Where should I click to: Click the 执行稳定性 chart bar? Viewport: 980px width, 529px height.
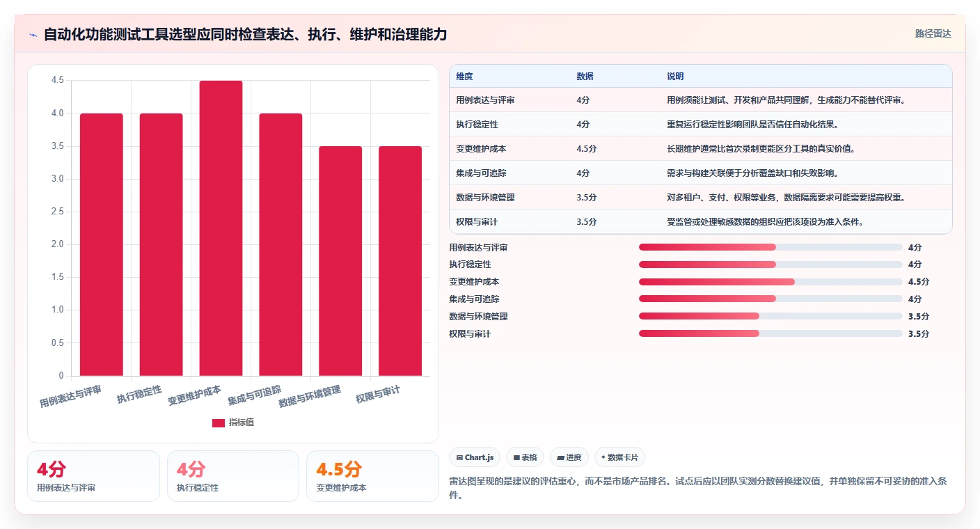[161, 244]
